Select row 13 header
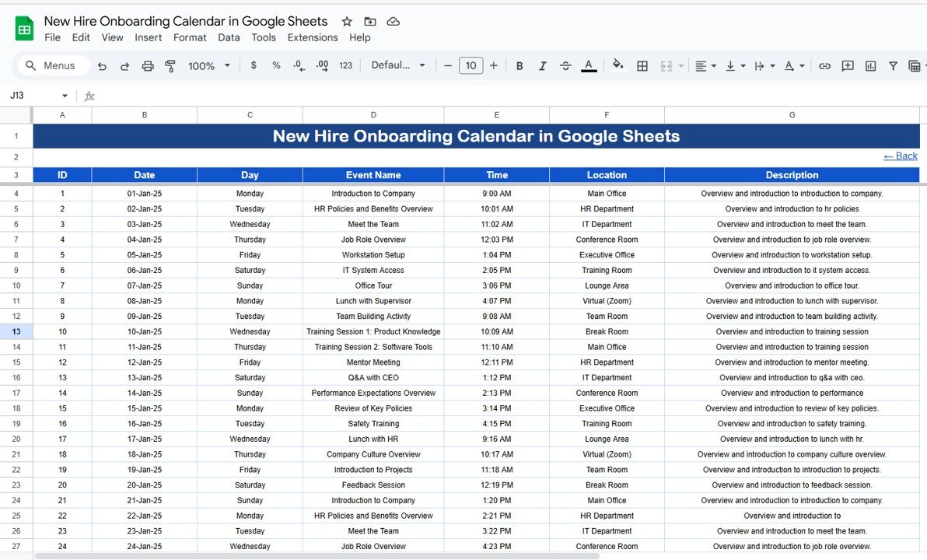Image resolution: width=927 pixels, height=560 pixels. coord(16,332)
